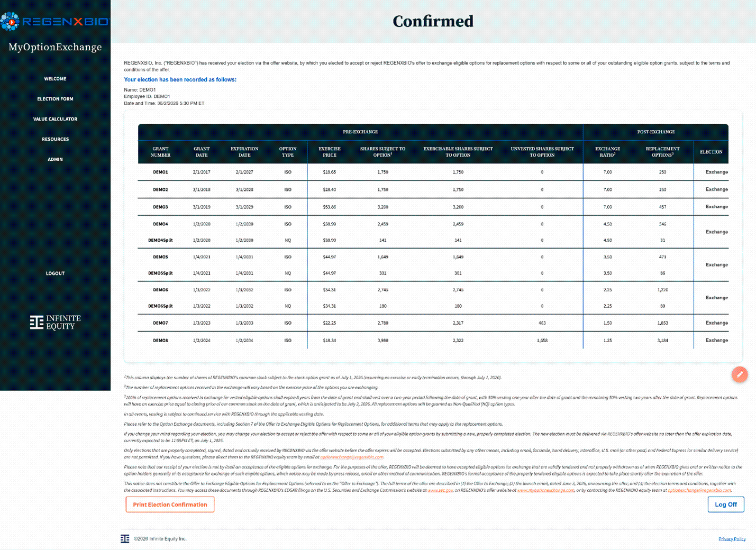Click Exchange election in DEMO1 row
This screenshot has width=756, height=550.
point(717,172)
